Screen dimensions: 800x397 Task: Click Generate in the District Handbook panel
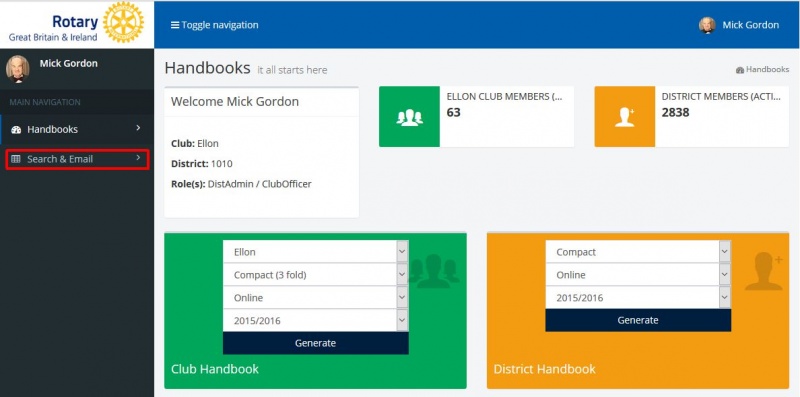(638, 320)
